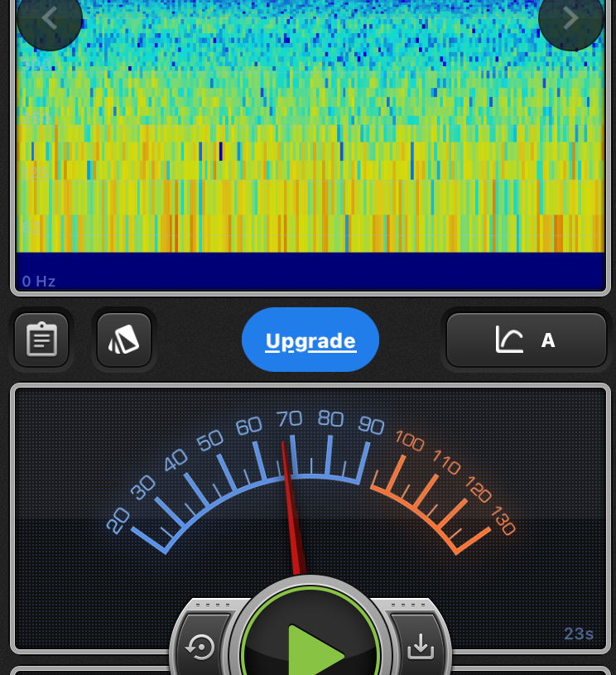
Task: Open the clipboard notes icon
Action: pyautogui.click(x=41, y=340)
